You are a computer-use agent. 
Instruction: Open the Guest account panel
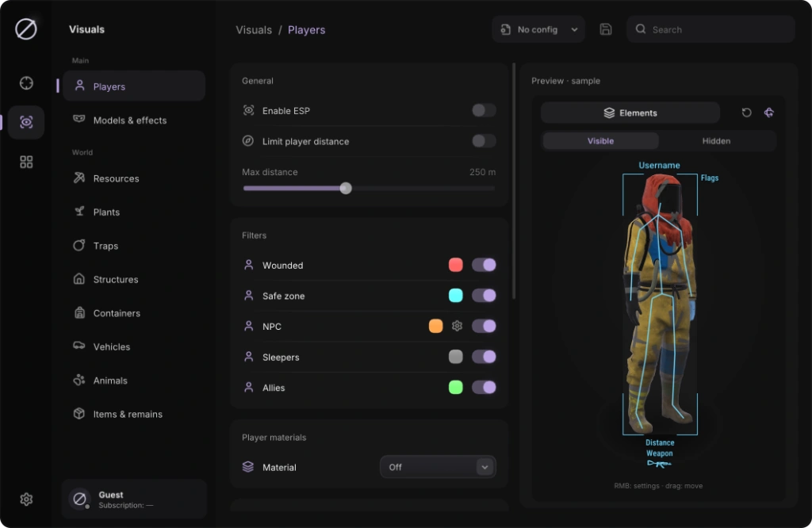click(134, 499)
